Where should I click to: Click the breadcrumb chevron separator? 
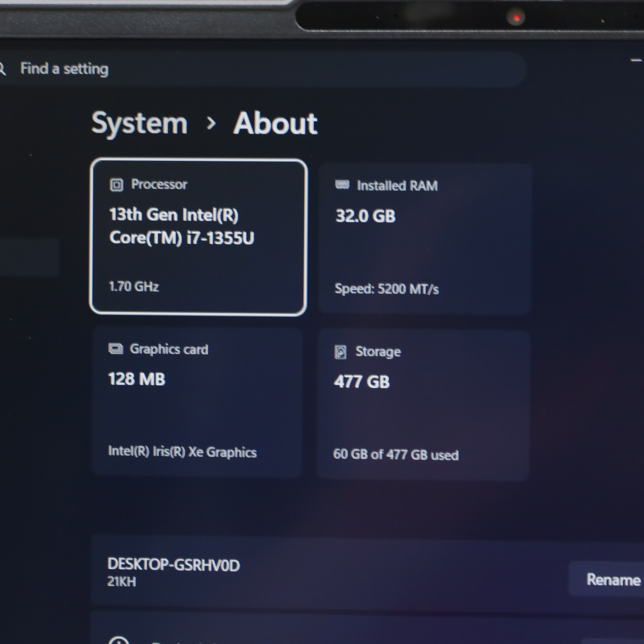point(211,123)
